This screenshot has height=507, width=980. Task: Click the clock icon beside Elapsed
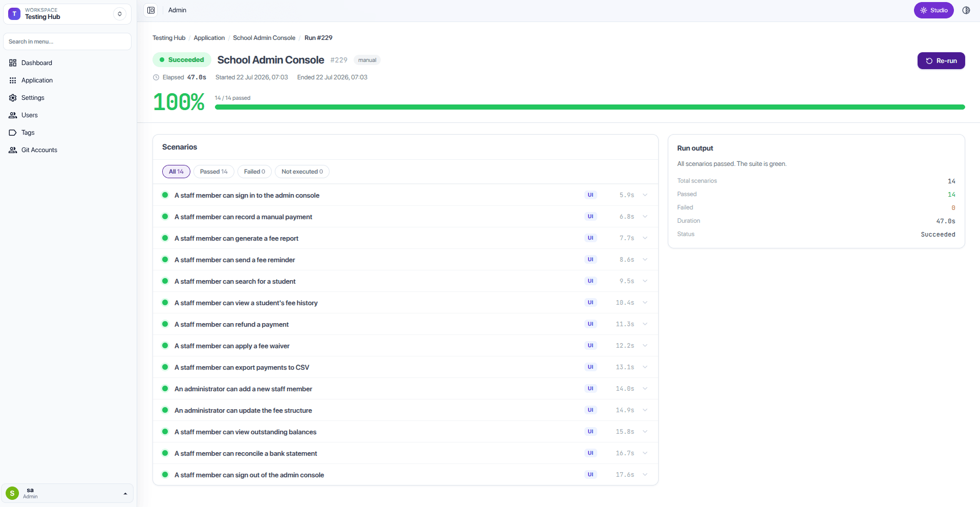pyautogui.click(x=156, y=77)
